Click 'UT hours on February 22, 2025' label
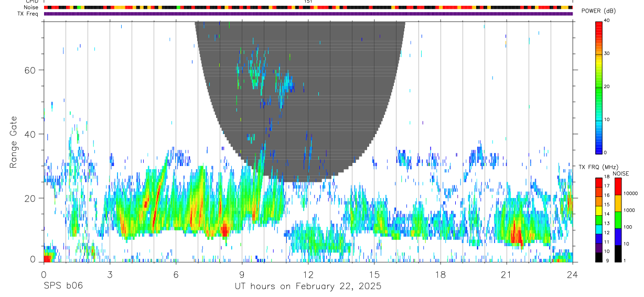Viewport: 644px width, 297px height. (x=308, y=287)
